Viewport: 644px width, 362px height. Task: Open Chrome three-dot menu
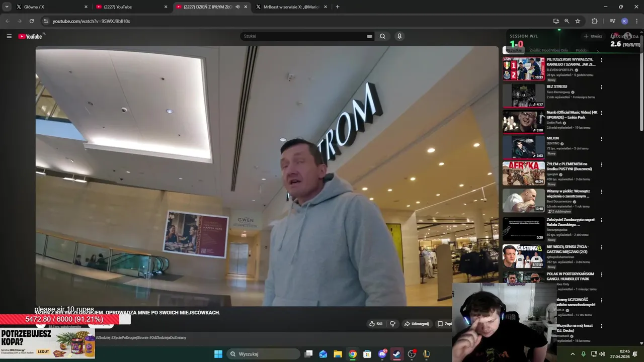636,21
